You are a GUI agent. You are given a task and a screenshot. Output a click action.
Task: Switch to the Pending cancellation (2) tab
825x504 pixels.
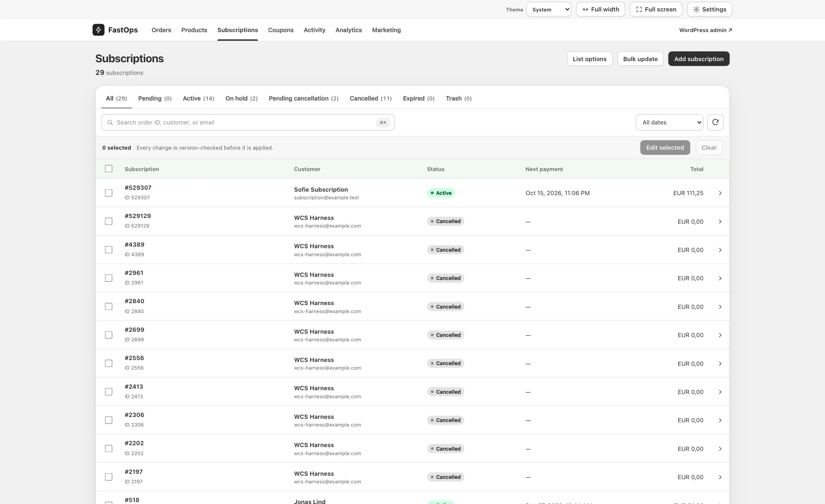304,99
